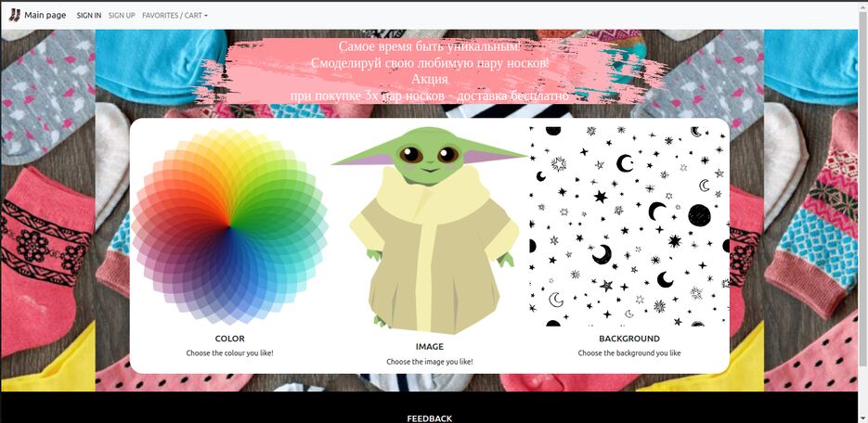Click 'Choose the colour you like!' text
Image resolution: width=868 pixels, height=423 pixels.
coord(229,352)
